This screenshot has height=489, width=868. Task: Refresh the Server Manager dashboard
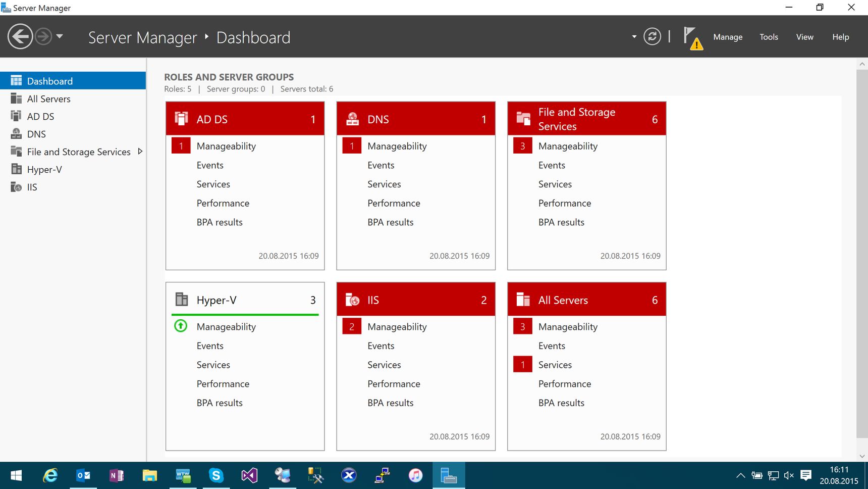point(652,36)
